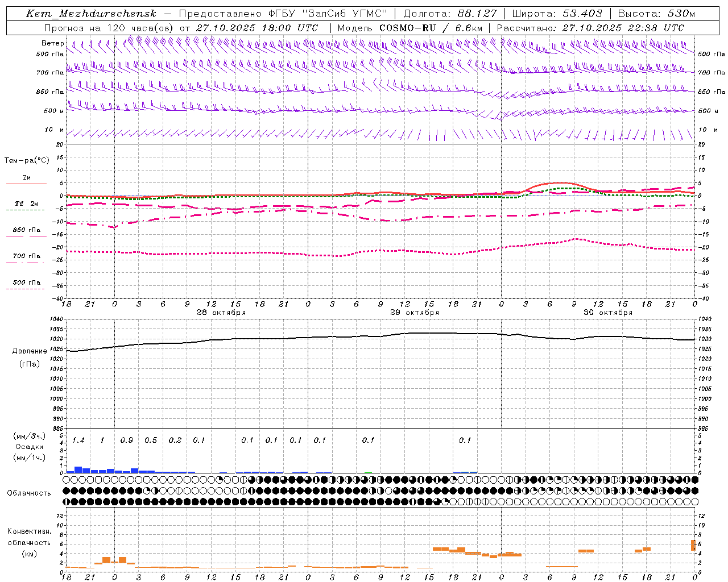Click the "0.2" precipitation amount value
This screenshot has width=728, height=582.
(175, 440)
